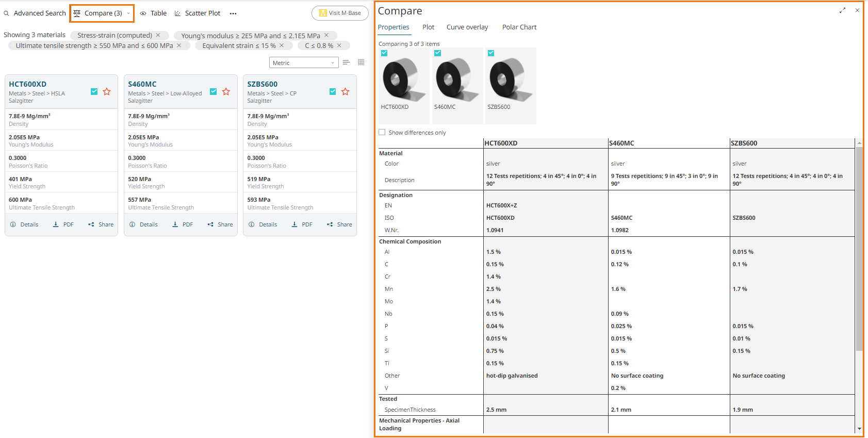868x438 pixels.
Task: Uncheck the S460MC thumbnail checkbox
Action: (437, 53)
